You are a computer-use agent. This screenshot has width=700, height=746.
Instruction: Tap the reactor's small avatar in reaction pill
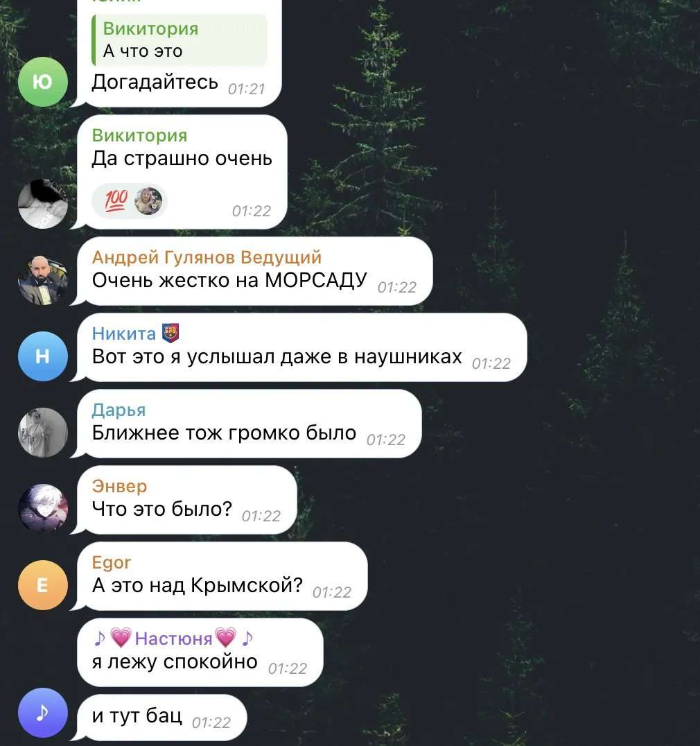point(148,201)
